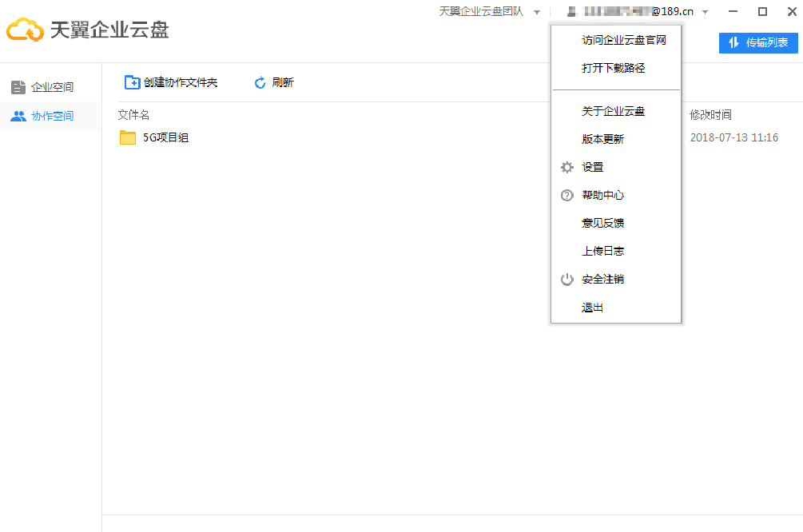Click the 2018-07-13 11:16 timestamp
Viewport: 803px width, 532px height.
(733, 137)
